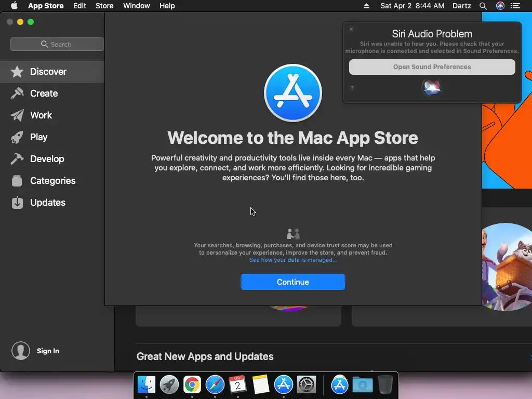Open the Downloads folder in the Dock
Screen dimensions: 532x399
pos(362,384)
